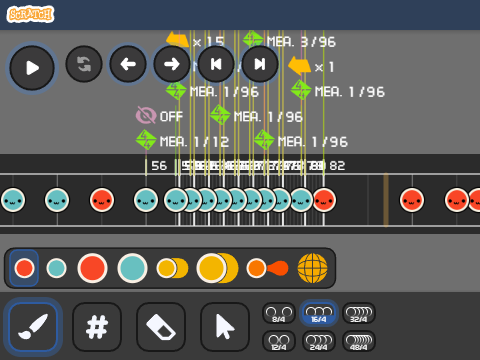Select the big yellow drumroll note

(217, 268)
